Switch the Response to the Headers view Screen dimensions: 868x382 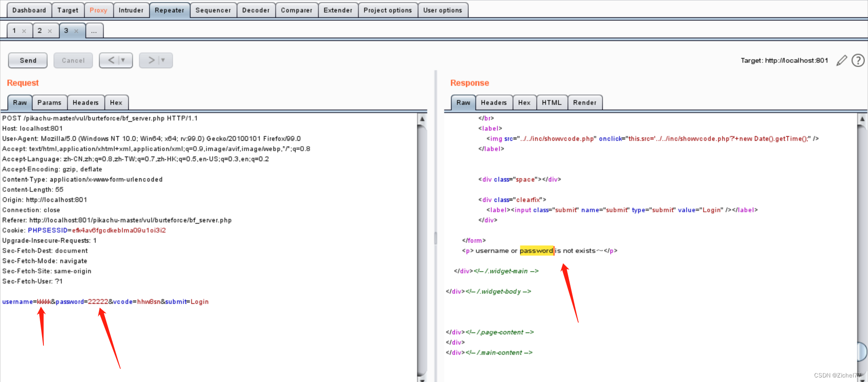click(494, 103)
